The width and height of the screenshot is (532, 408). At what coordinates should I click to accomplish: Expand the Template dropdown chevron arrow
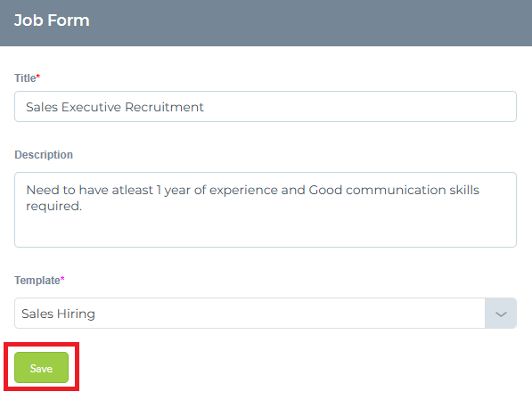point(501,314)
